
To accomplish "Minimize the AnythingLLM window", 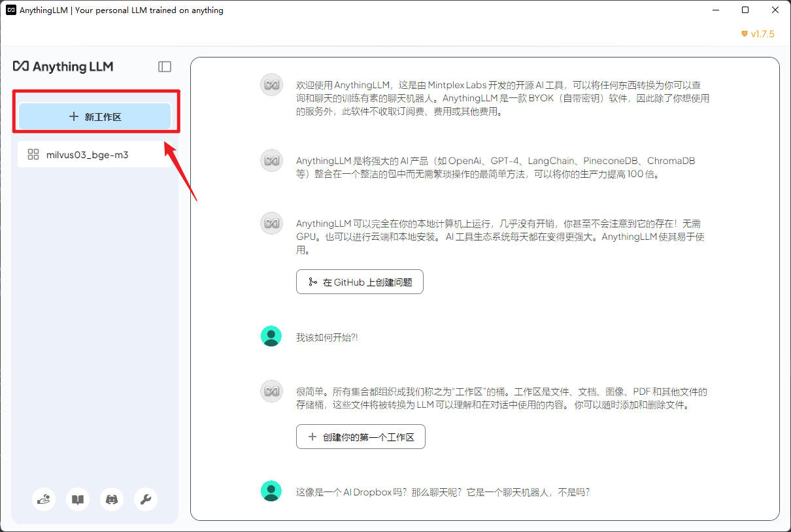I will point(716,10).
